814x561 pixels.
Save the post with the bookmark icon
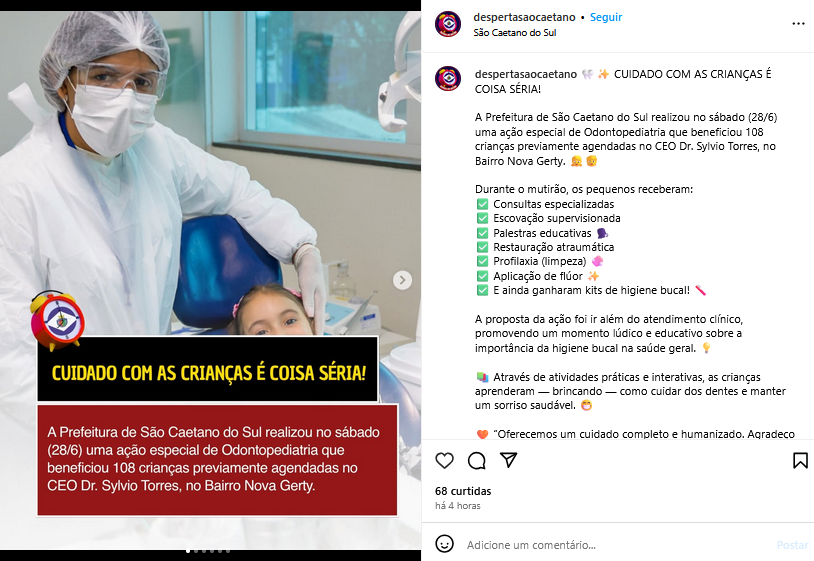(x=800, y=460)
